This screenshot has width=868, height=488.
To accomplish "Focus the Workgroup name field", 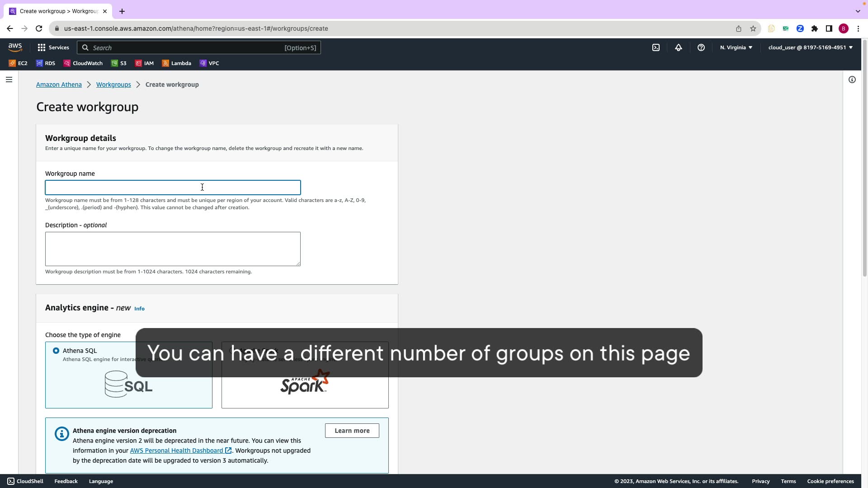I will tap(173, 188).
